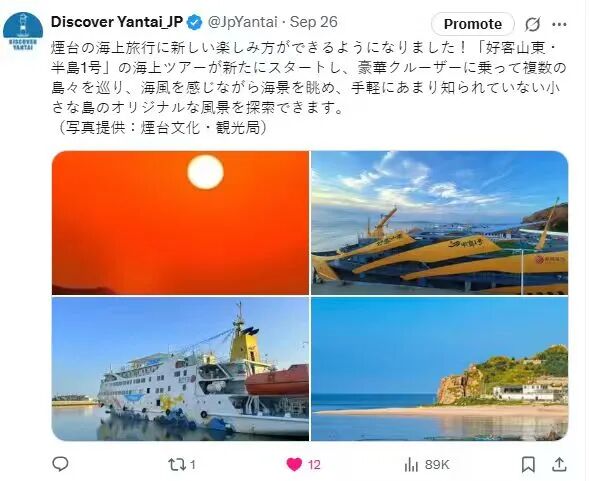This screenshot has width=589, height=481.
Task: Click the 89K view count
Action: [x=437, y=465]
